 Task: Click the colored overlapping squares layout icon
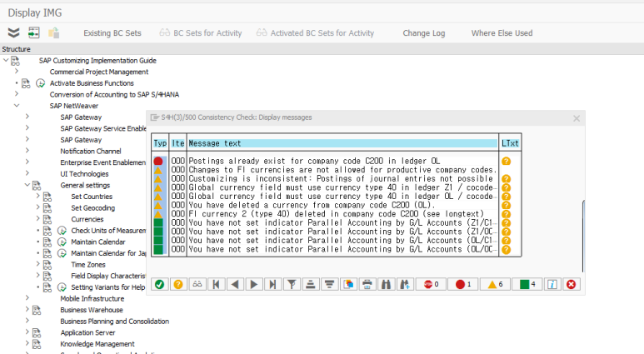348,284
